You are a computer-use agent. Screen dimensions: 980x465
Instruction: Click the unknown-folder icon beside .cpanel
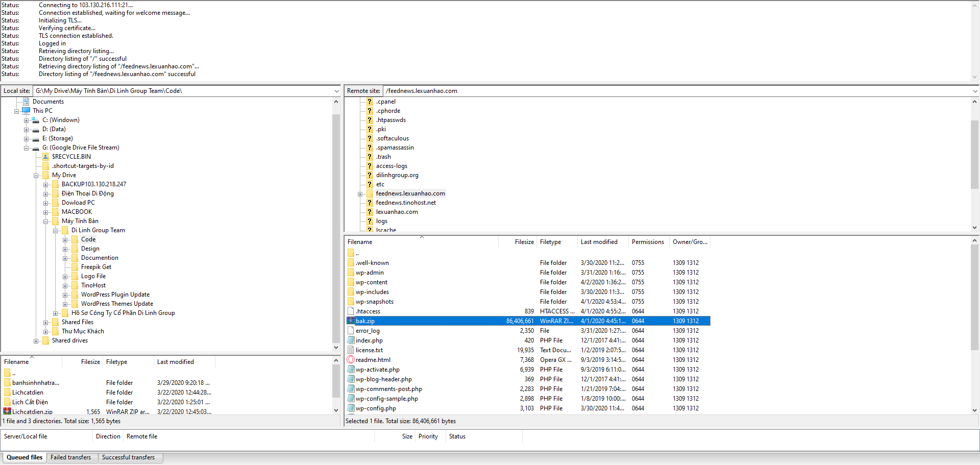click(x=370, y=102)
